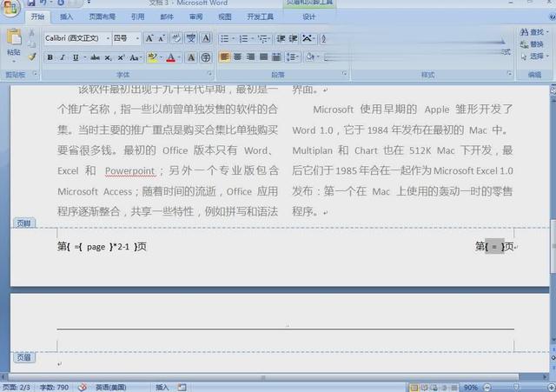Apply superscript x² formatting
The height and width of the screenshot is (392, 556).
tap(121, 57)
